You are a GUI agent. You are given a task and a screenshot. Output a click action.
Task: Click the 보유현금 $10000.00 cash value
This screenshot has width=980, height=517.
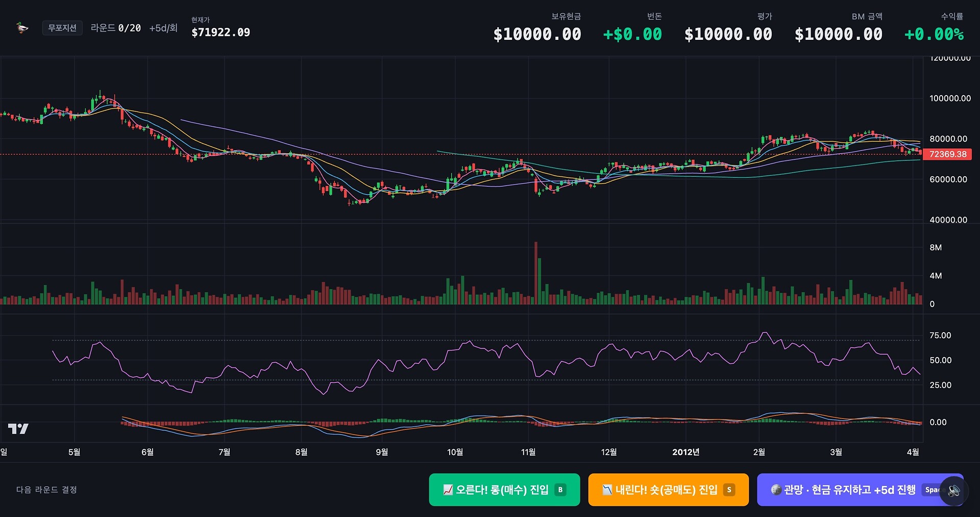[537, 34]
